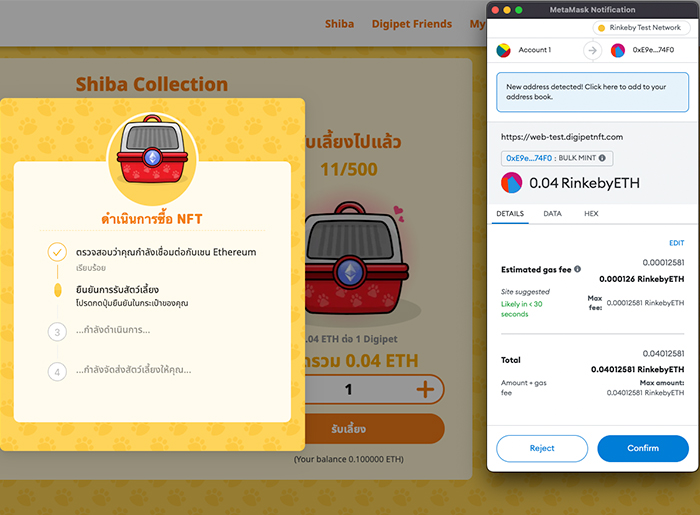Click completed checkmark step icon
Viewport: 700px width, 515px height.
pos(57,252)
